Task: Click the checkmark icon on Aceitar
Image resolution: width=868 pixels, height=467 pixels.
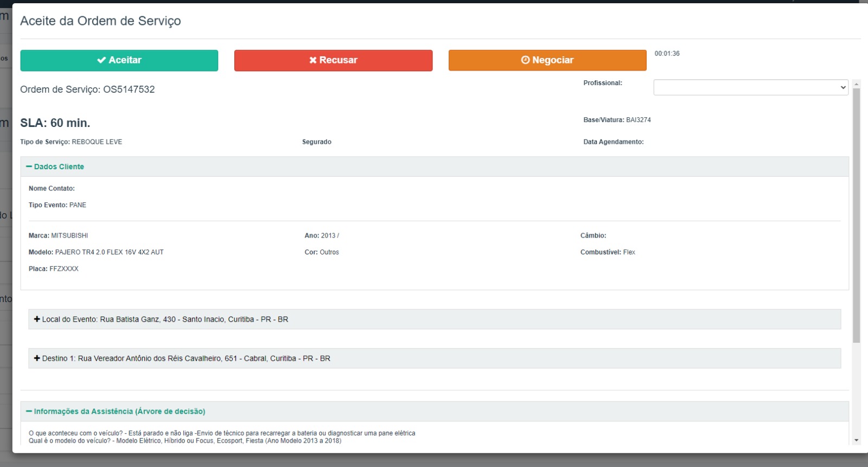Action: [x=101, y=60]
